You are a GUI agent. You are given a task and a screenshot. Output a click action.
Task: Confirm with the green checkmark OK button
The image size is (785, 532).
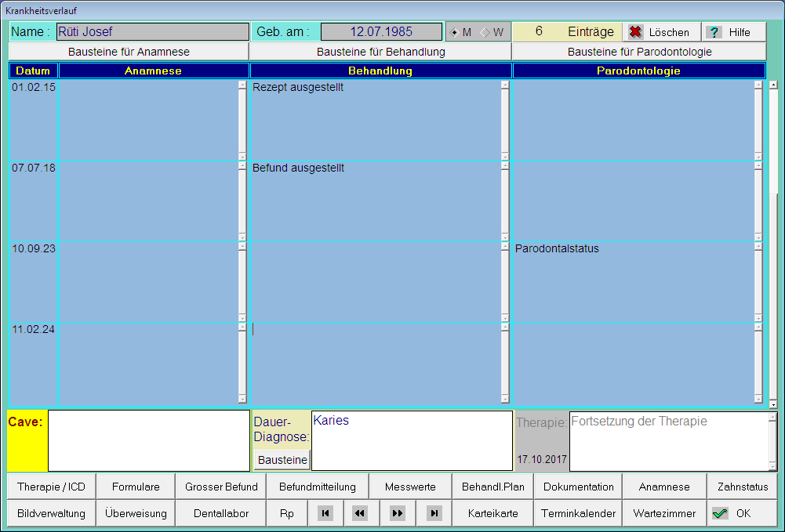tap(732, 513)
